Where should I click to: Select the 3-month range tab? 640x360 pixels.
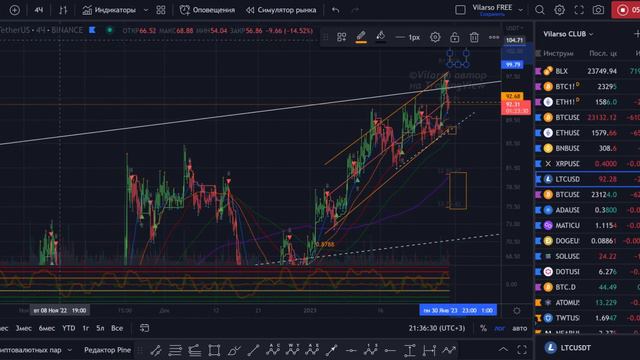coord(23,328)
